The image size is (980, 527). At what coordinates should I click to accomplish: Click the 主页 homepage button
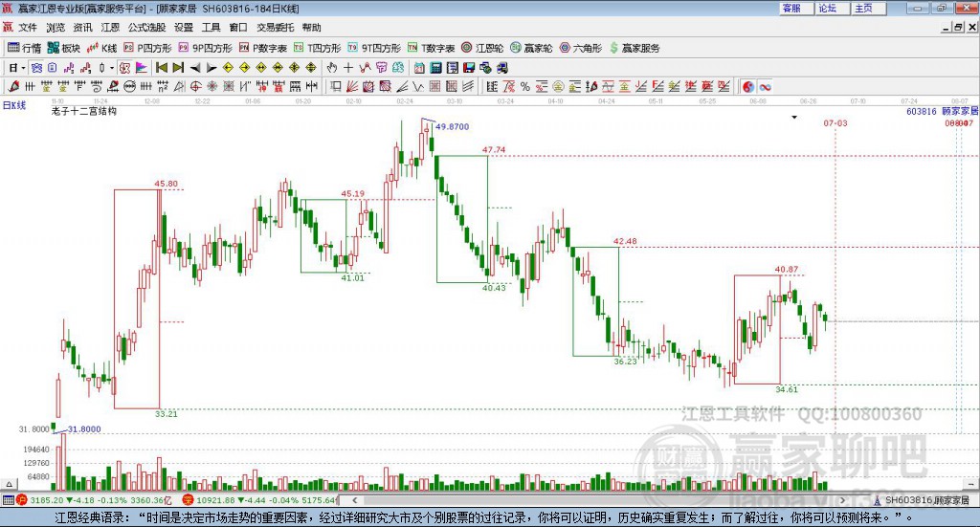(868, 8)
